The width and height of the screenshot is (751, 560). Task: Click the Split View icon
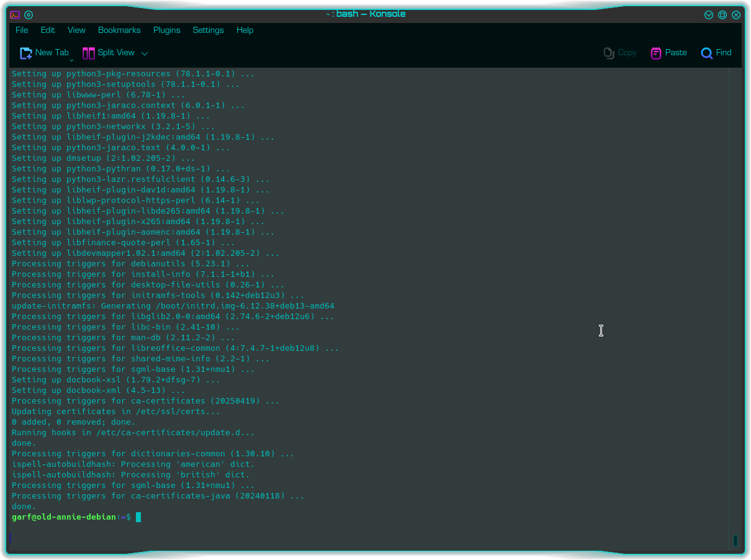pos(89,53)
